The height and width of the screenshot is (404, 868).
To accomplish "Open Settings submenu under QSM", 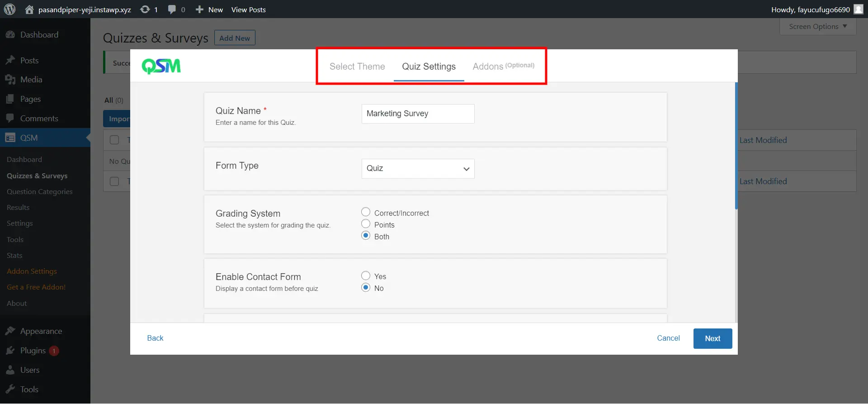I will click(x=20, y=223).
